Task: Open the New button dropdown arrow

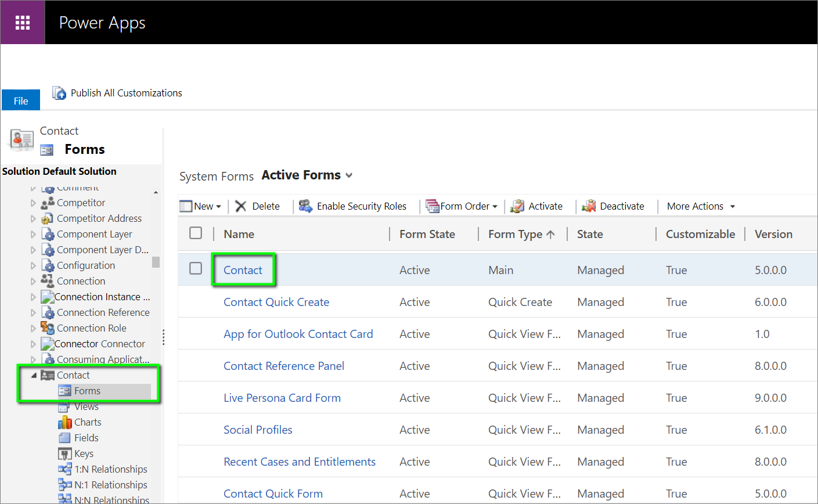Action: click(218, 207)
